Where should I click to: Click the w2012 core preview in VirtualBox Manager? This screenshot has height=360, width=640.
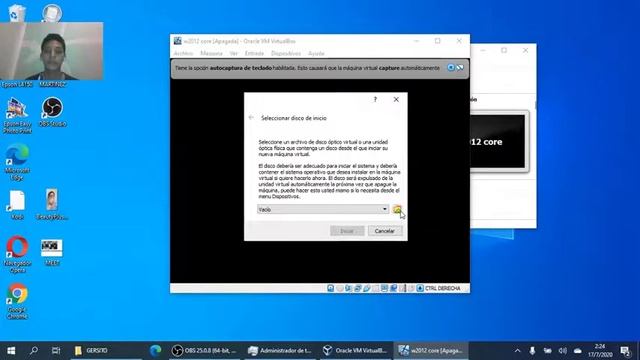pyautogui.click(x=498, y=141)
